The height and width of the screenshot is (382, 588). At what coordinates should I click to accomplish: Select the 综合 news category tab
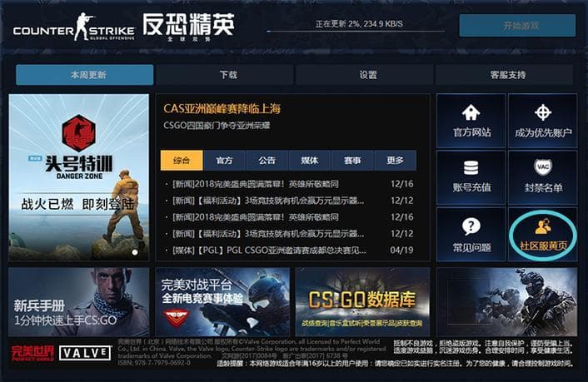click(x=182, y=161)
